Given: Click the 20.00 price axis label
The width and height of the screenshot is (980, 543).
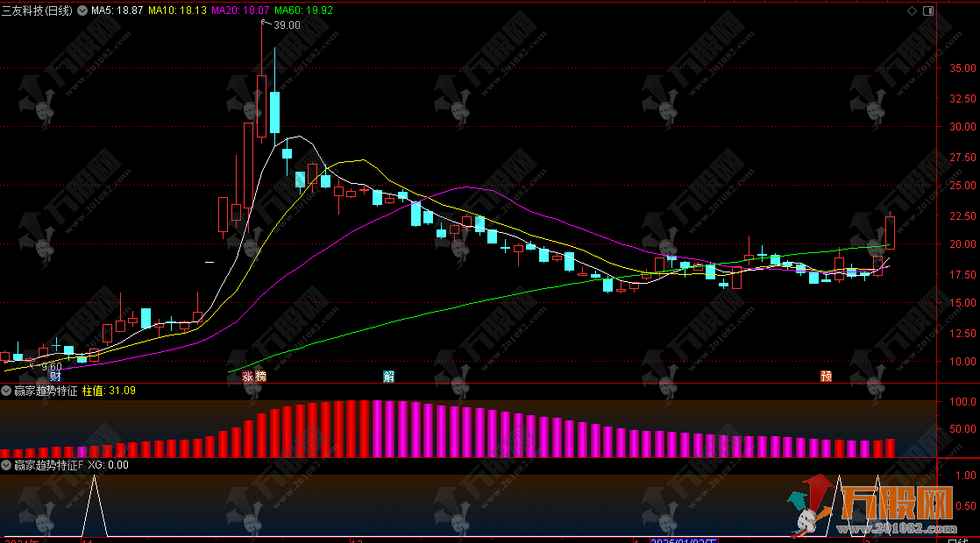Looking at the screenshot, I should coord(962,244).
